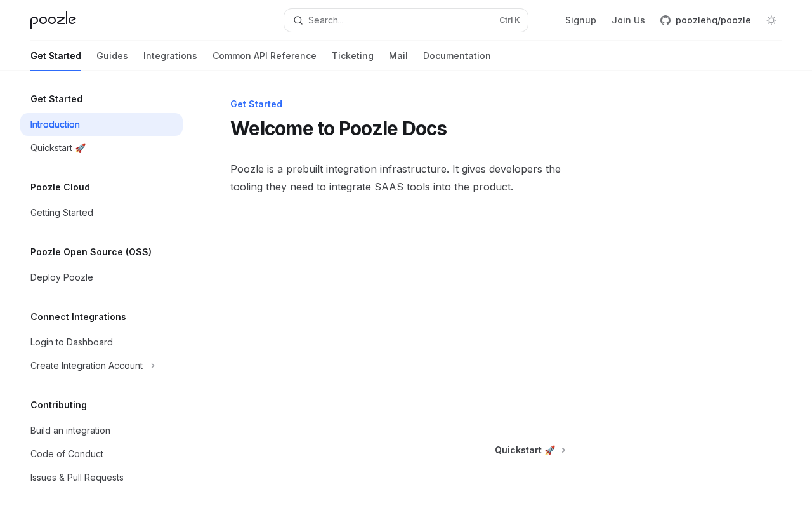Focus the Search input field
The height and width of the screenshot is (508, 812).
pos(400,20)
